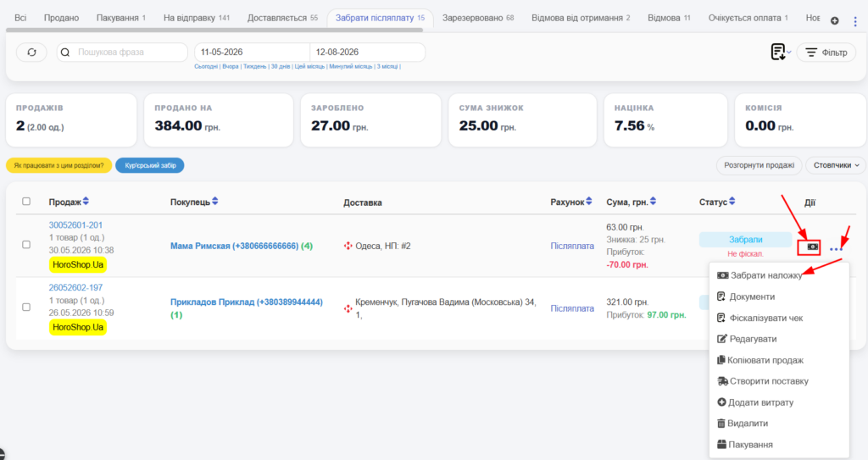Choose Забрати наложку from menu
Viewport: 868px width, 460px height.
(x=759, y=275)
